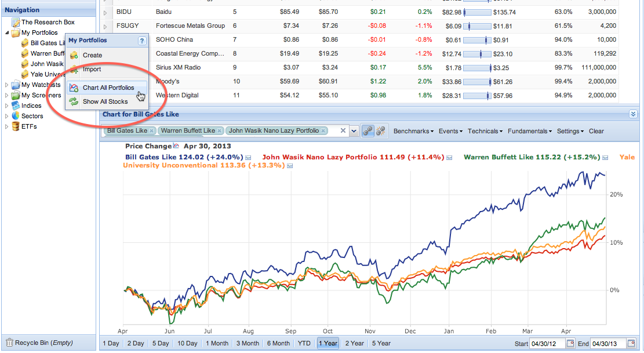This screenshot has width=644, height=353.
Task: Select the 1 Year time range
Action: click(x=328, y=343)
